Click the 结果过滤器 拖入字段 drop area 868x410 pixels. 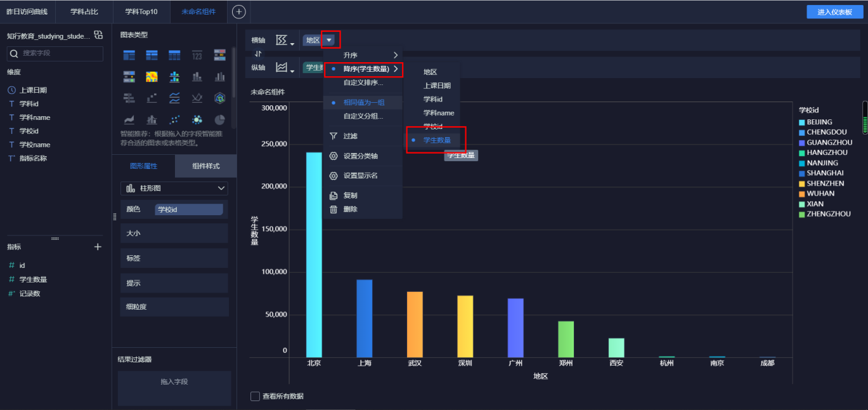tap(174, 388)
